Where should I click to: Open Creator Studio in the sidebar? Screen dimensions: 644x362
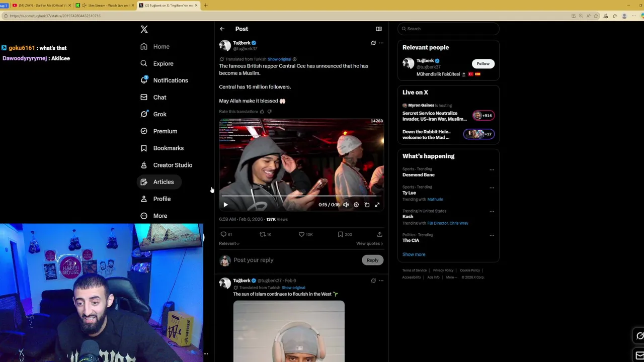pyautogui.click(x=167, y=165)
